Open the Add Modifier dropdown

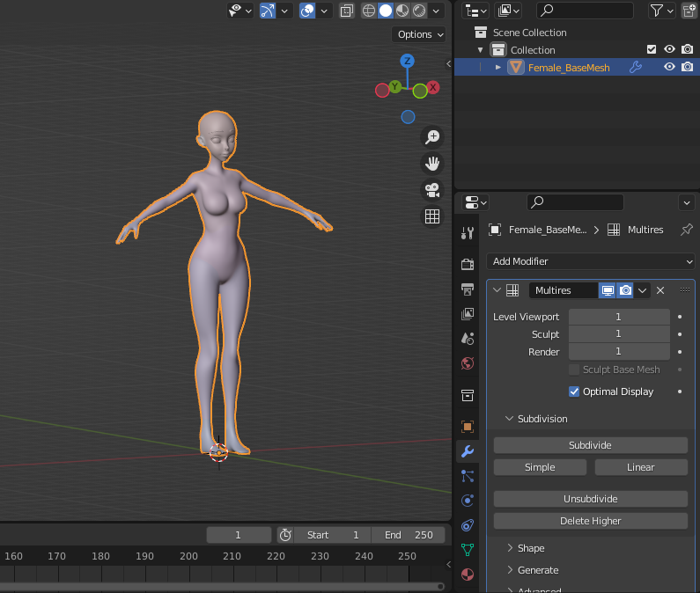[x=590, y=261]
